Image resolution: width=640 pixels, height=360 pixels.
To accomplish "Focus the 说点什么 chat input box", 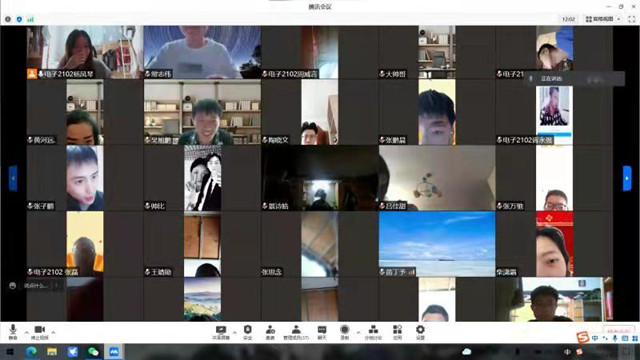I will (x=36, y=286).
